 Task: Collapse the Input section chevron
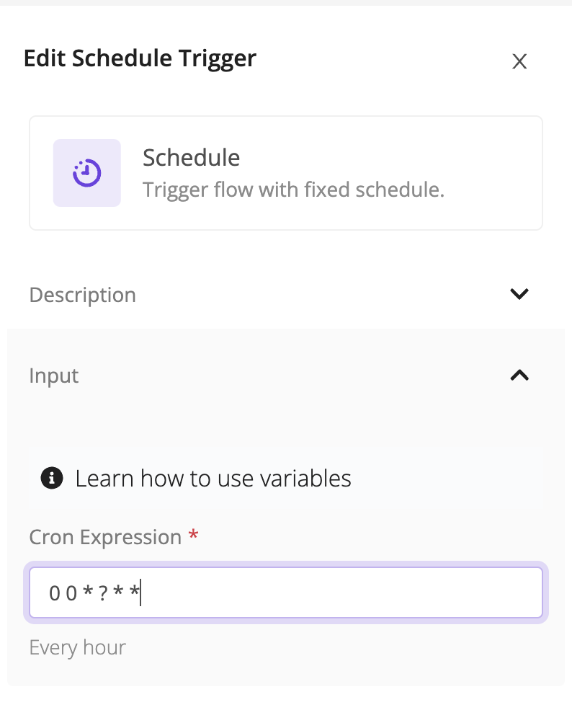point(519,375)
